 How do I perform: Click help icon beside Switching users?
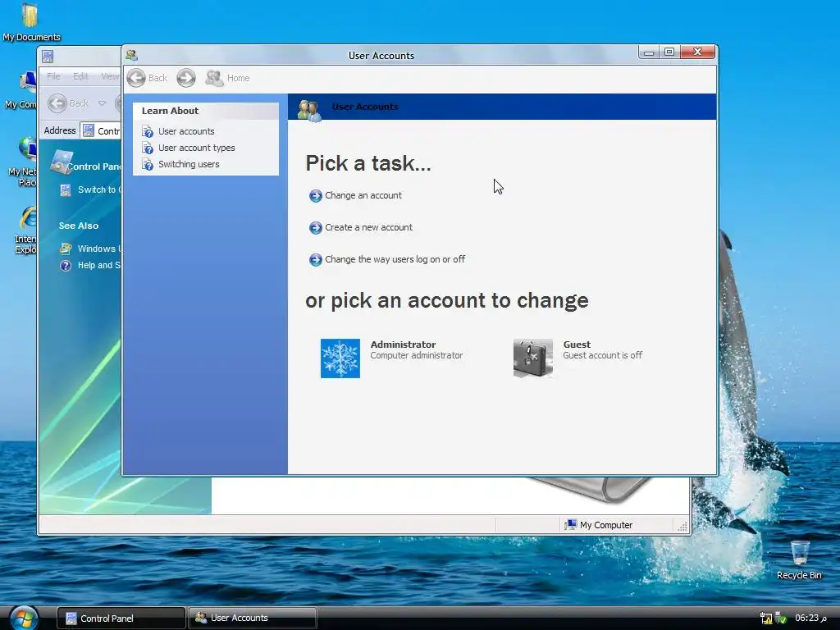148,164
